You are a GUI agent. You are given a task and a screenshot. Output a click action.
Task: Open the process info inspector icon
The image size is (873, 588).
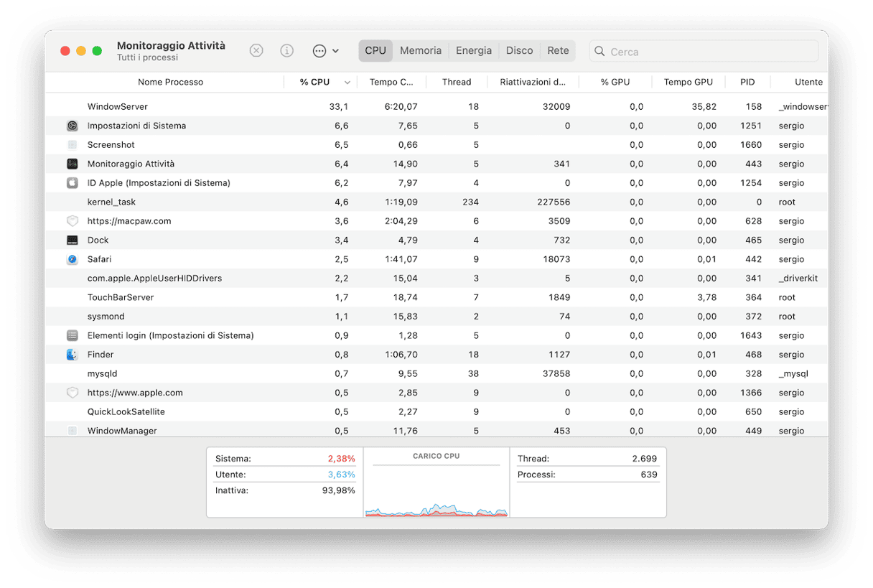287,51
